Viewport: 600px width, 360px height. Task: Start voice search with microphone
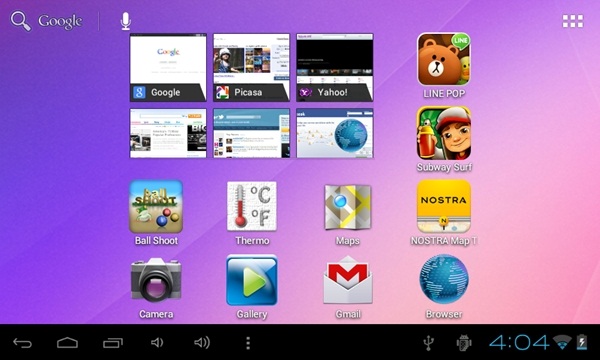tap(126, 21)
